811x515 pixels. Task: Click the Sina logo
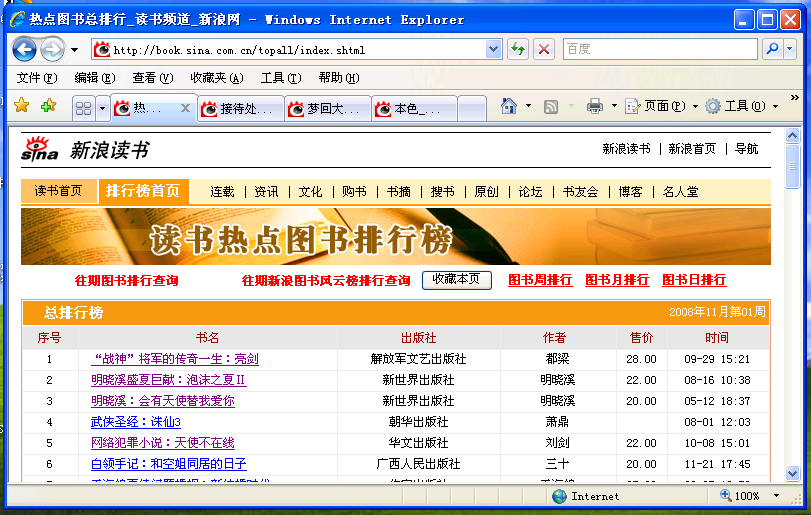point(39,149)
